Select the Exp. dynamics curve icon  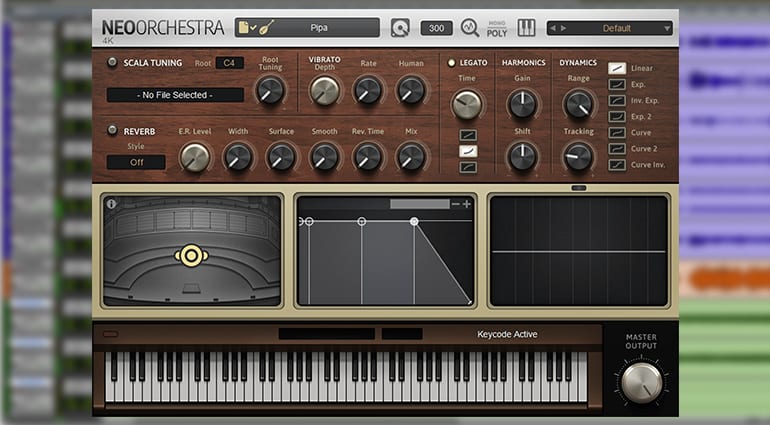point(617,85)
